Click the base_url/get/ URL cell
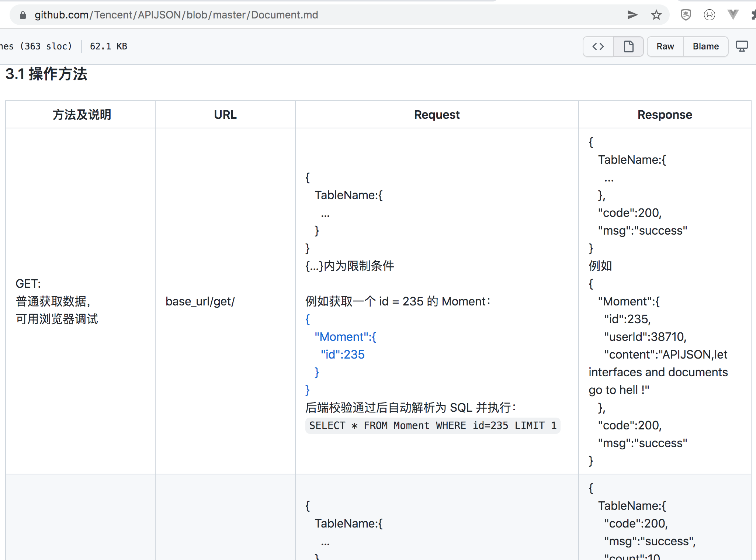Viewport: 756px width, 560px height. coord(200,301)
